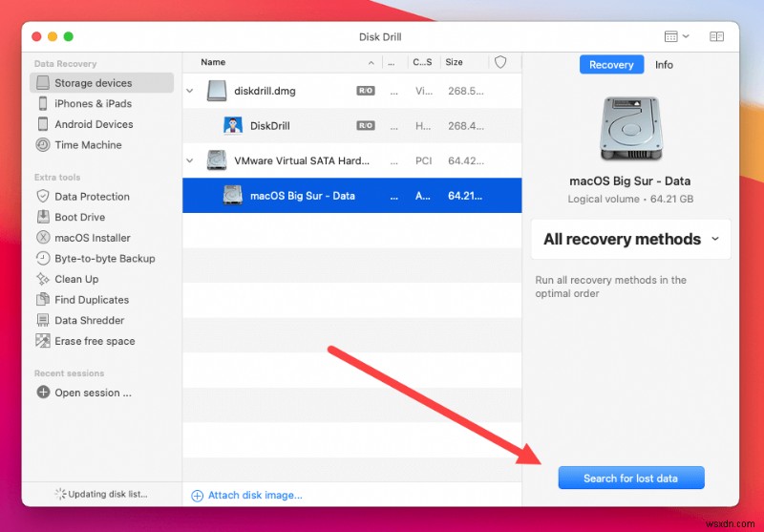Click the shield protection column header

500,62
